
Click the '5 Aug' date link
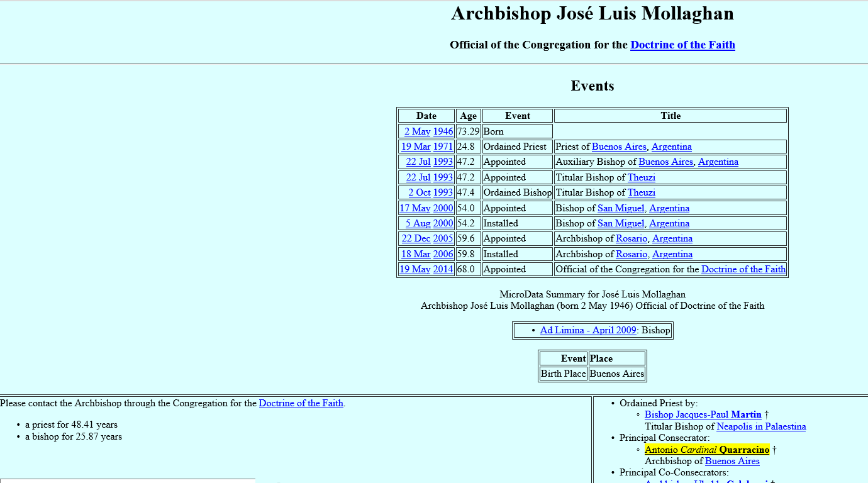(418, 223)
